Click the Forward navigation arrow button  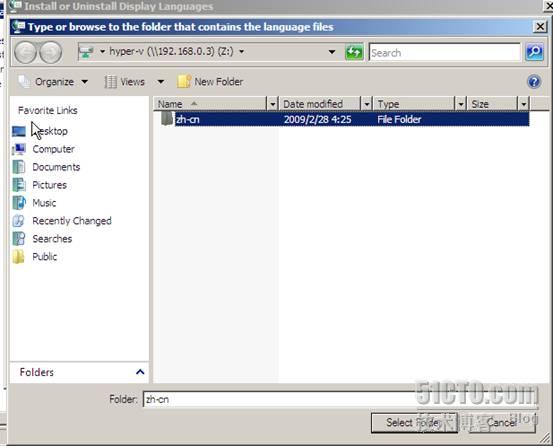coord(50,53)
